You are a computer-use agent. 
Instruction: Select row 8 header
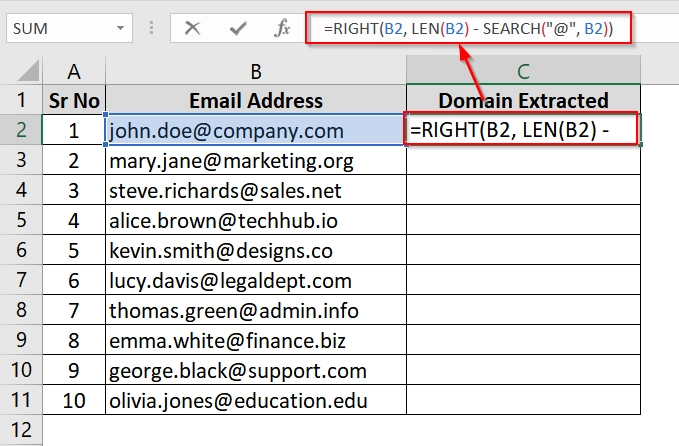click(21, 310)
